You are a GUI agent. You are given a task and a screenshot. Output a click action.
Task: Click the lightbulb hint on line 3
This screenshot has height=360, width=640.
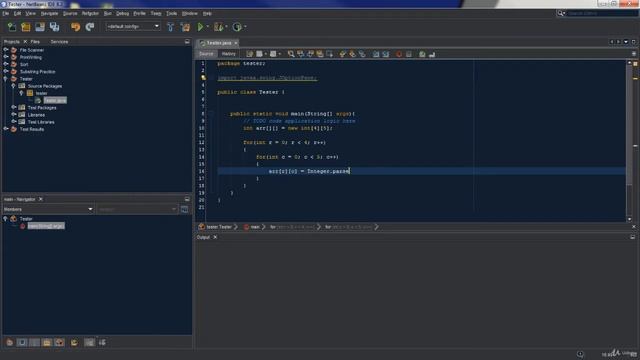pyautogui.click(x=203, y=78)
